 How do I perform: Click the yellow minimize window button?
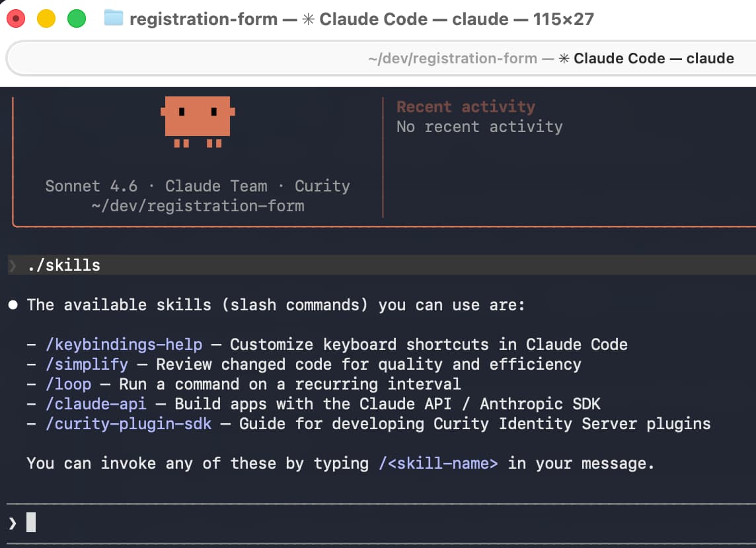[46, 18]
